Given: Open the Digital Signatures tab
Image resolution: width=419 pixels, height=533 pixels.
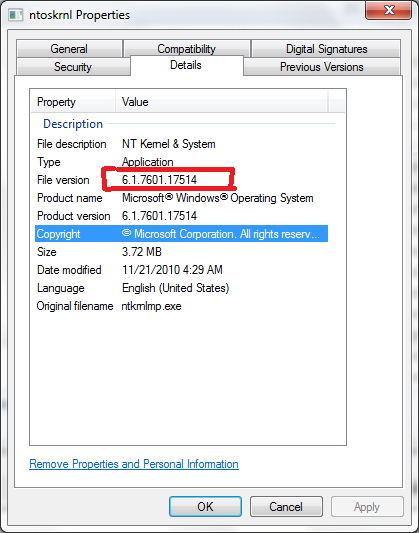Looking at the screenshot, I should coord(326,49).
